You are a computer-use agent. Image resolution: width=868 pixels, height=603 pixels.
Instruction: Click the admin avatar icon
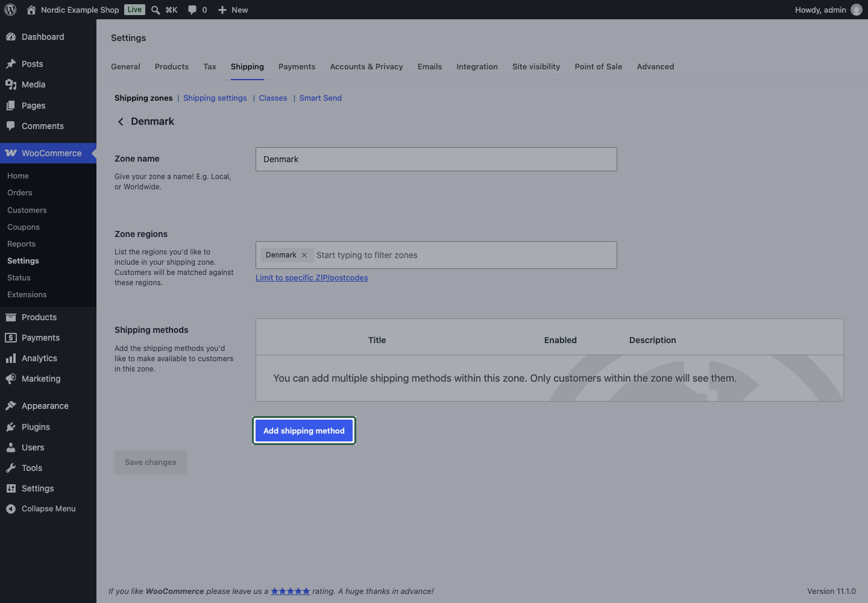click(857, 10)
